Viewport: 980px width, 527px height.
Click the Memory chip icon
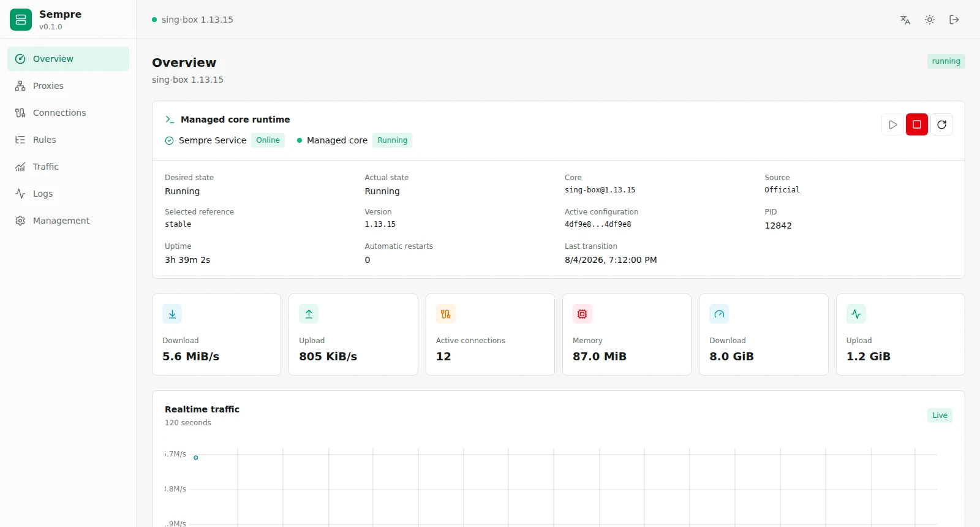(582, 314)
